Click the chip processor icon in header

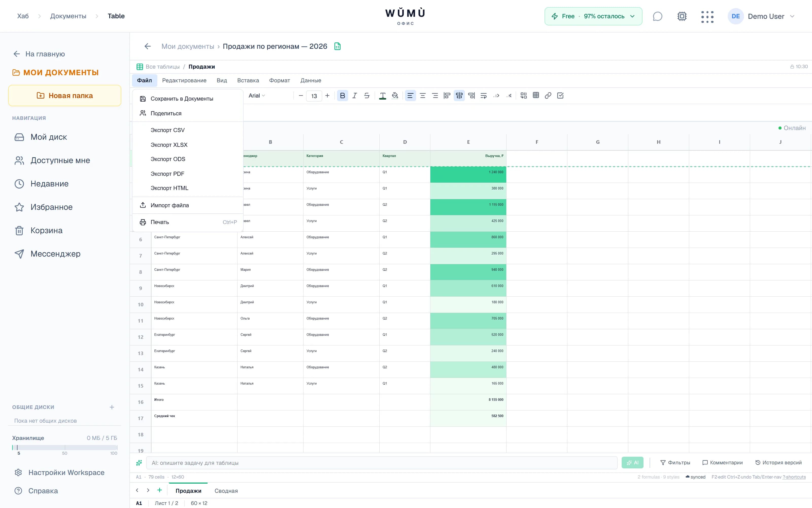pyautogui.click(x=682, y=16)
